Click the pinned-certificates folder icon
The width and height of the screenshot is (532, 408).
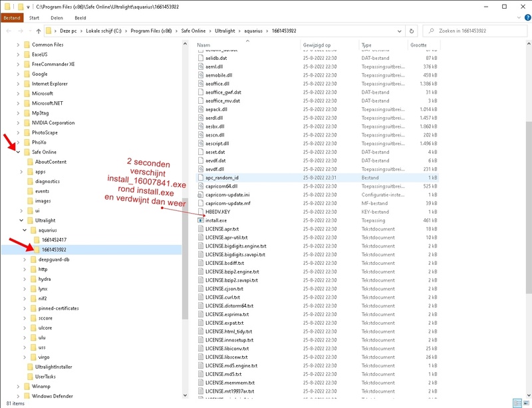pyautogui.click(x=33, y=308)
